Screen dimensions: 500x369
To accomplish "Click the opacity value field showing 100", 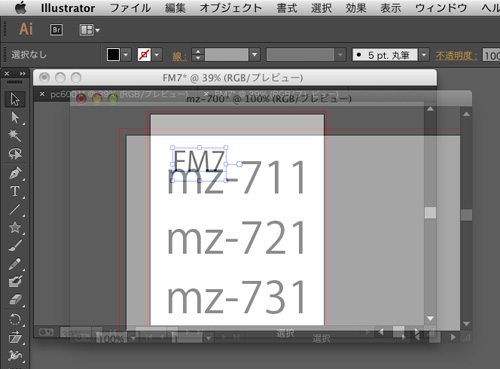I will 491,55.
